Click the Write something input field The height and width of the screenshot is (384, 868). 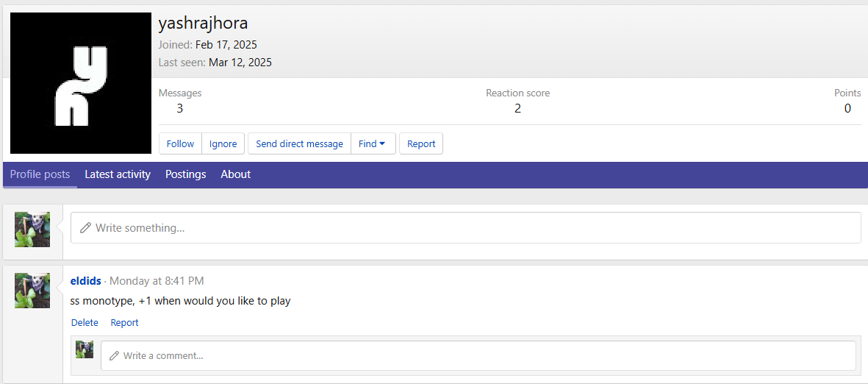click(465, 228)
